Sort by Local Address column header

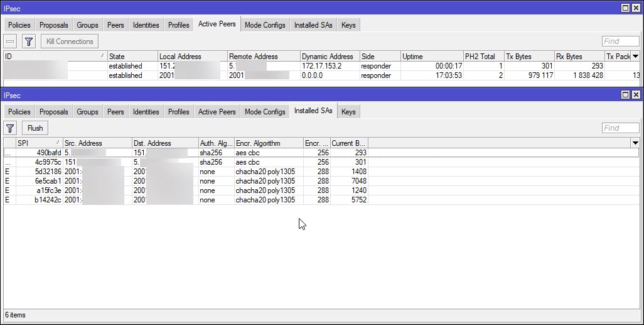click(193, 57)
